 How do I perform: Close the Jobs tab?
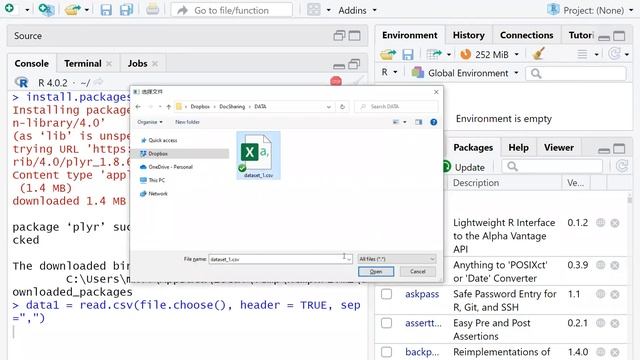coord(155,64)
